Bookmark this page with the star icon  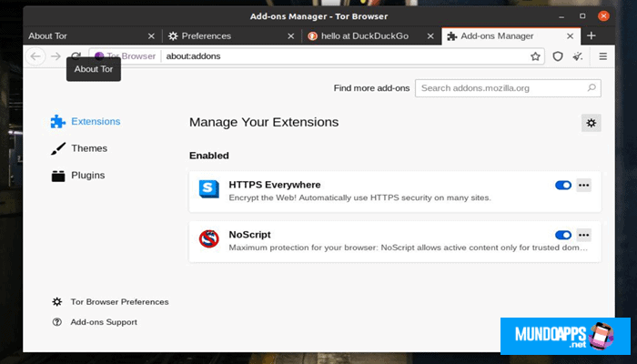click(x=535, y=56)
